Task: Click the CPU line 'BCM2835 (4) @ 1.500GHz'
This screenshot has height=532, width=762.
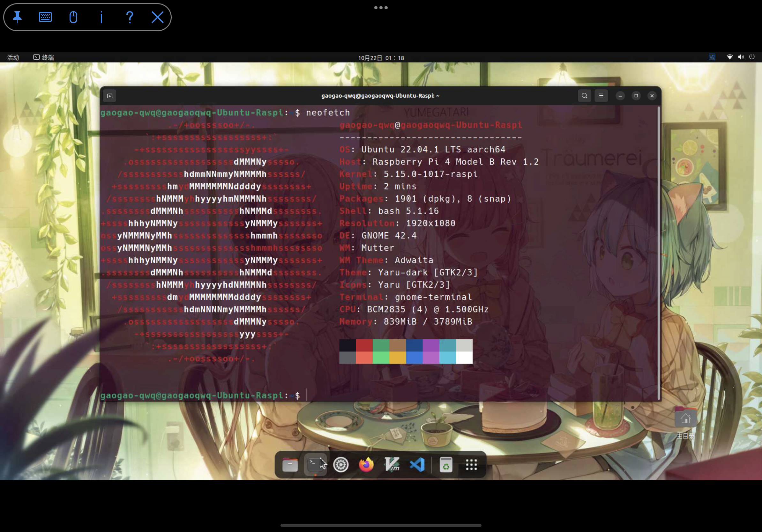Action: 428,309
